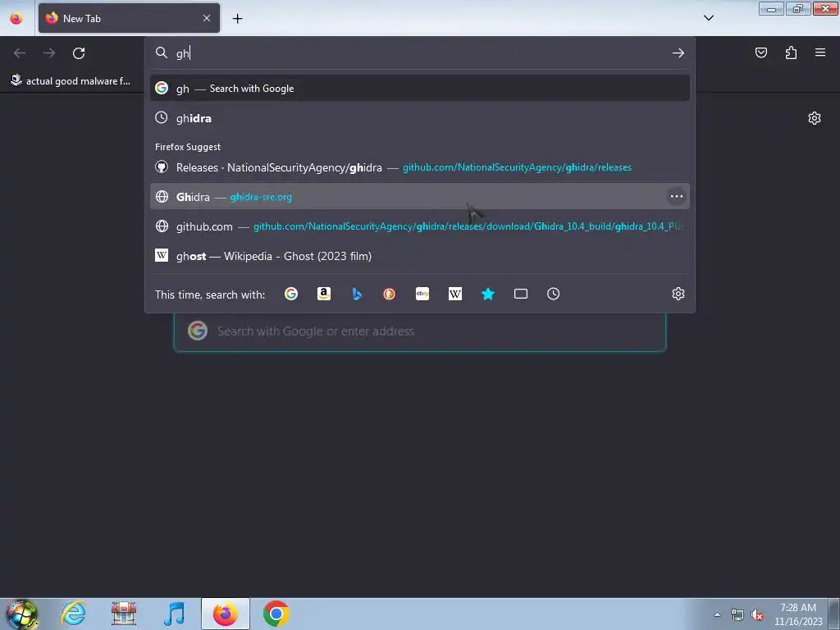Search this time with Bing icon
Viewport: 840px width, 630px height.
357,294
